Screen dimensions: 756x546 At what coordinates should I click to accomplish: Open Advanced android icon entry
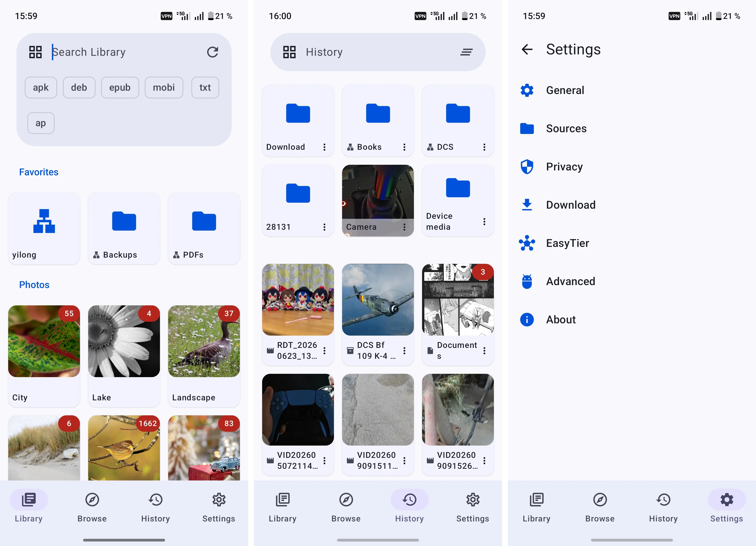(527, 281)
